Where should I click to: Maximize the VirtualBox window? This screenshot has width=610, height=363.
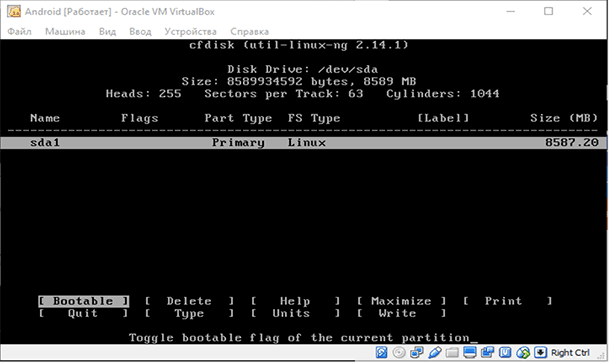point(549,11)
